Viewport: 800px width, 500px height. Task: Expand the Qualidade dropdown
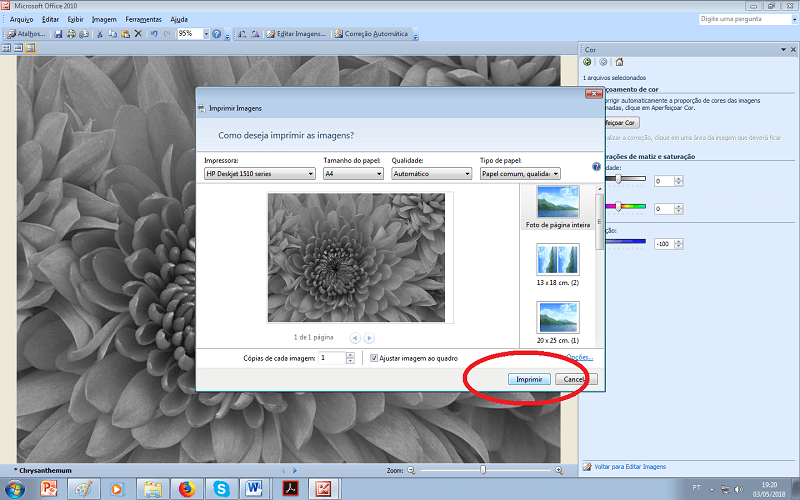(x=432, y=173)
